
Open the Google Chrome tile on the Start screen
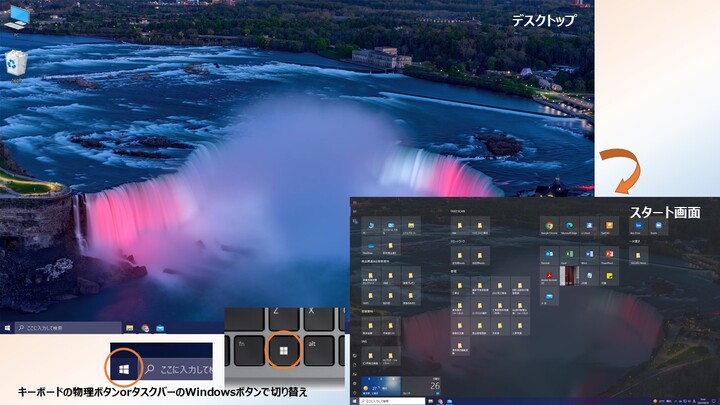click(550, 225)
